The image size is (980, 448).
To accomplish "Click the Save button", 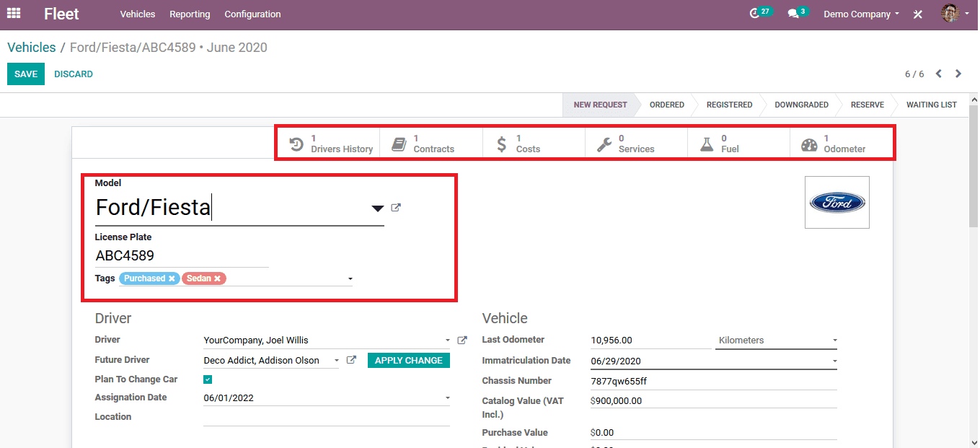I will tap(26, 74).
